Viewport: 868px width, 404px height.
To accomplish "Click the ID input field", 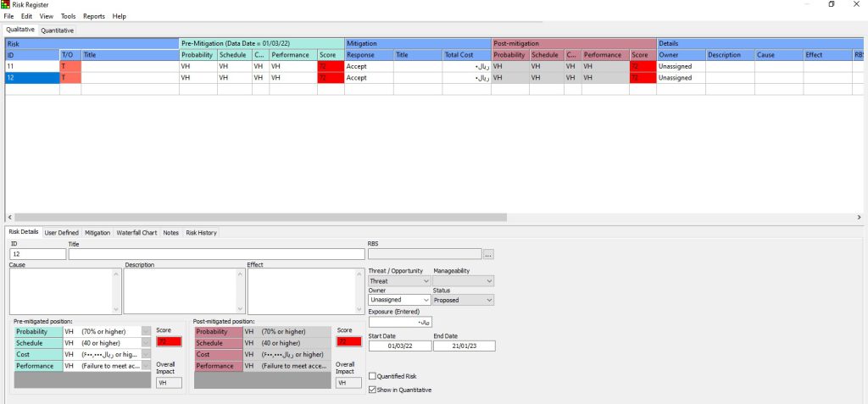I will (37, 254).
